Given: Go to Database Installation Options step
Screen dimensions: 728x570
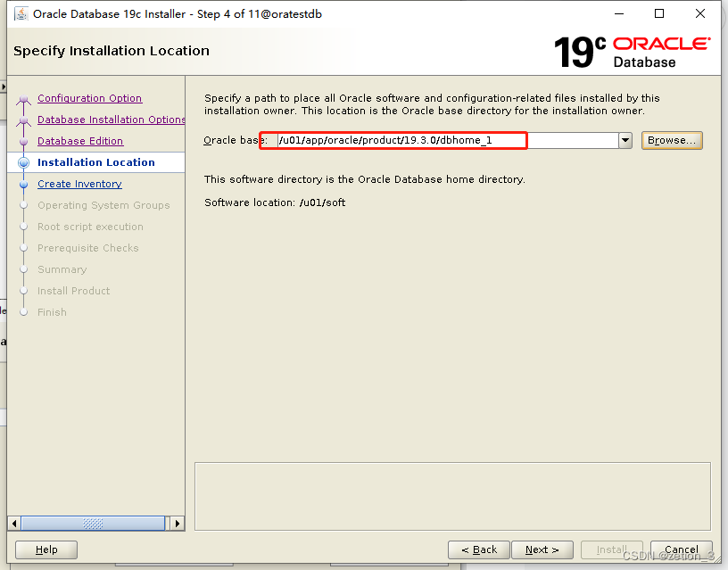Looking at the screenshot, I should click(x=111, y=120).
